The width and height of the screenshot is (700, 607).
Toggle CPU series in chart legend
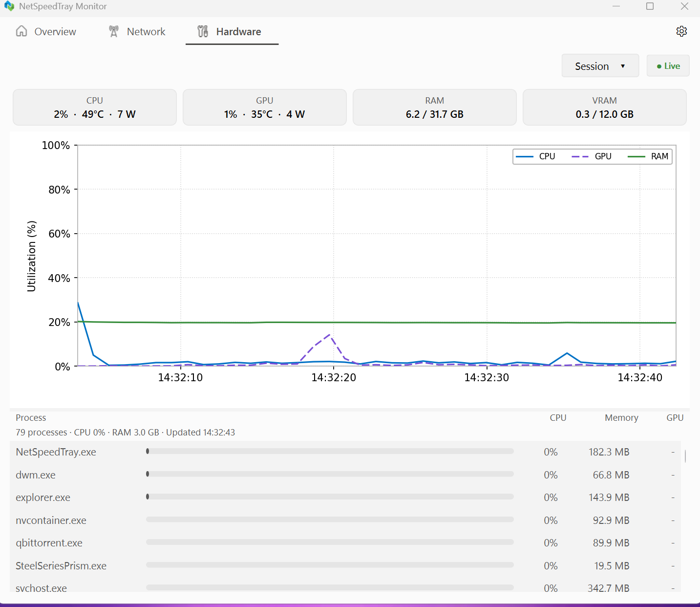536,156
